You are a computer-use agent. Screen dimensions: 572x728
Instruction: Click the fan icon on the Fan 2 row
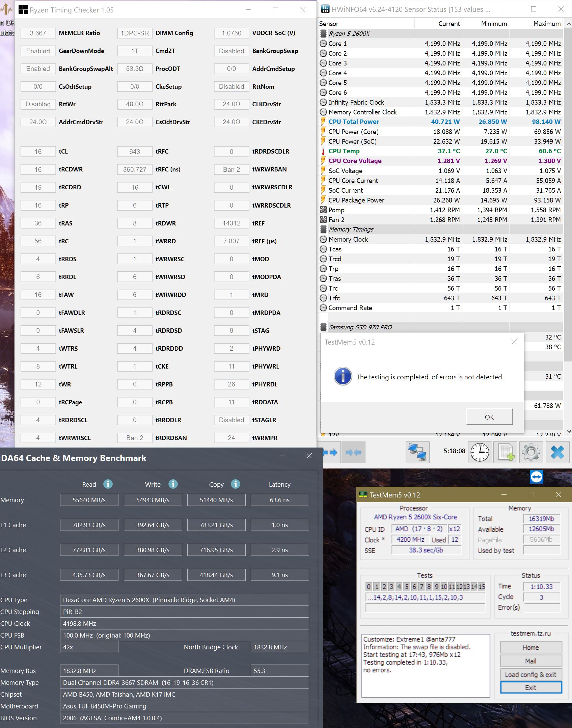[x=323, y=219]
